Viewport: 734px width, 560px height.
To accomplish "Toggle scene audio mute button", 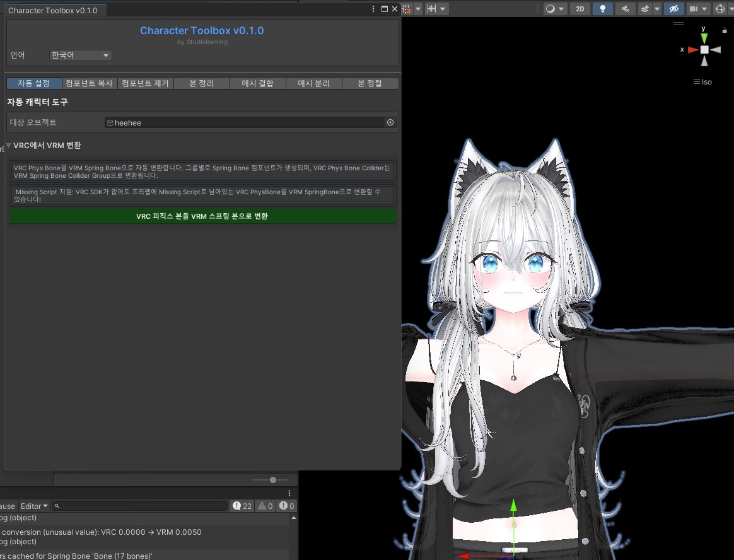I will (x=626, y=8).
